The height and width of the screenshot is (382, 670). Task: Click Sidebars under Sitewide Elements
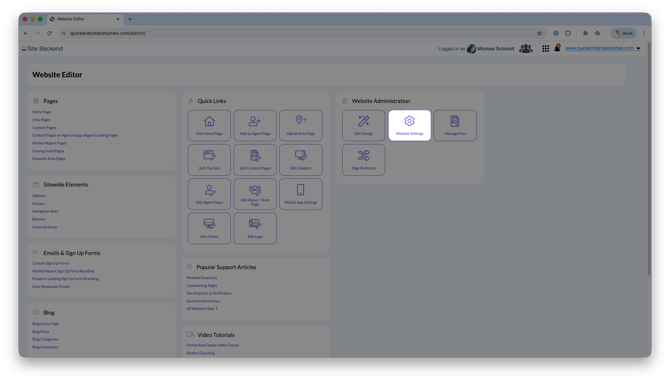[39, 196]
